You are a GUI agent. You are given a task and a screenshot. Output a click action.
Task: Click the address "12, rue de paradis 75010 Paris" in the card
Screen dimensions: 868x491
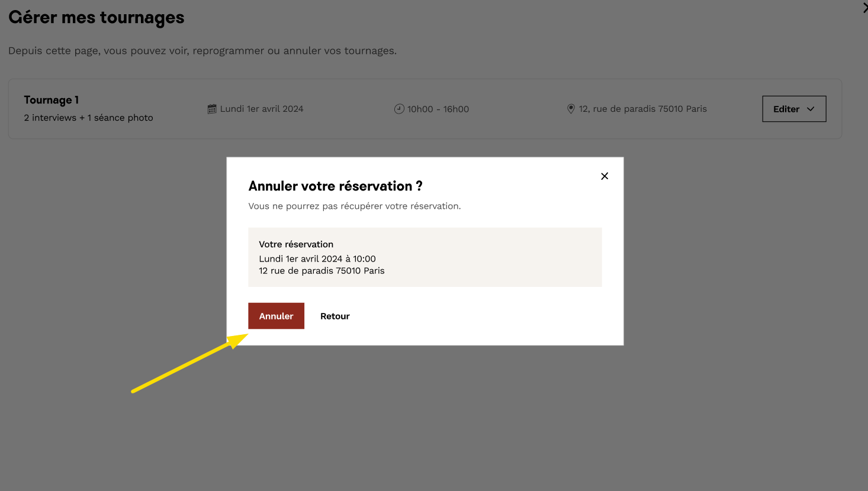tap(642, 109)
